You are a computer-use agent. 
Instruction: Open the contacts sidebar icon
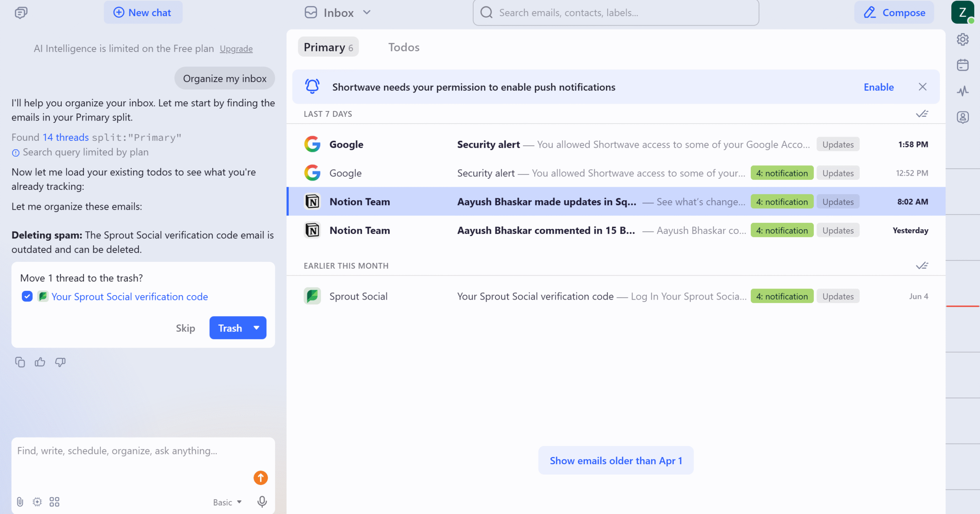(x=963, y=117)
